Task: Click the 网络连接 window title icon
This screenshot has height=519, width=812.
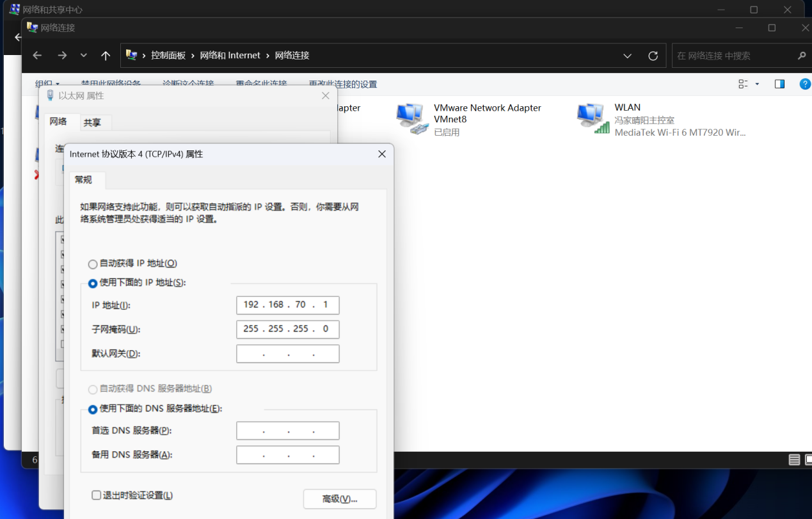Action: 32,28
